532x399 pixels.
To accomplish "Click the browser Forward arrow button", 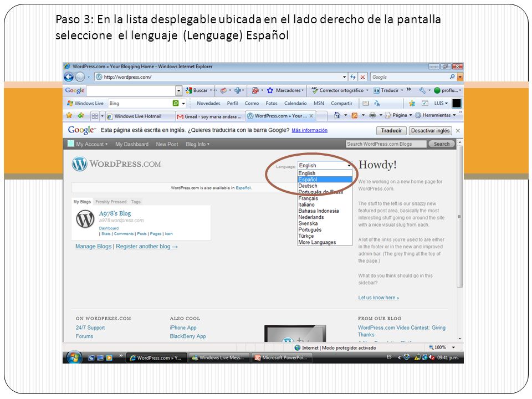I will pos(80,77).
